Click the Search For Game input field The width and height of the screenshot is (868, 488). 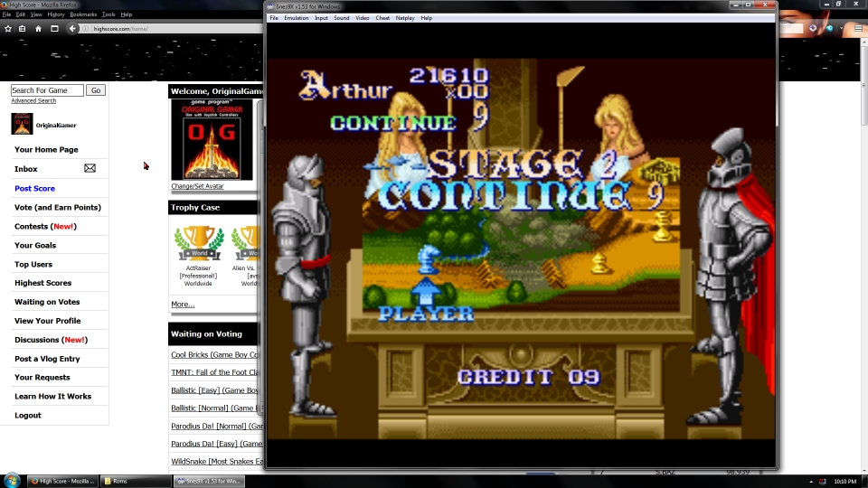[47, 90]
